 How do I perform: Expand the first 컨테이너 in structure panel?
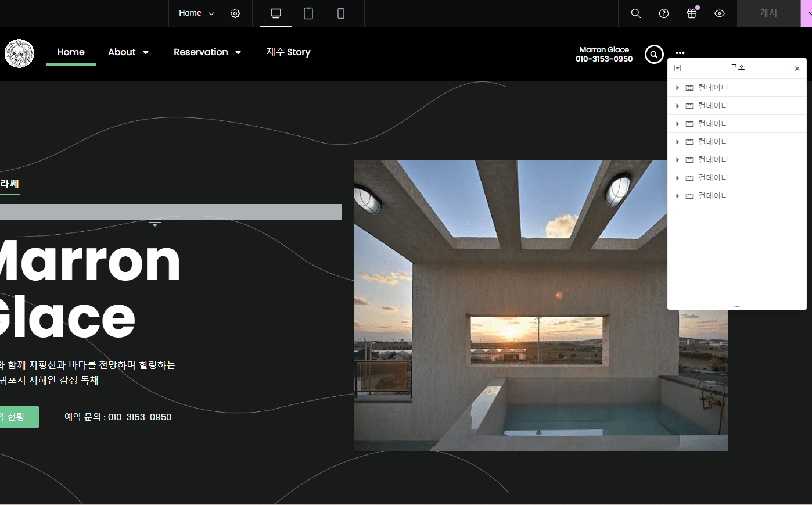677,88
